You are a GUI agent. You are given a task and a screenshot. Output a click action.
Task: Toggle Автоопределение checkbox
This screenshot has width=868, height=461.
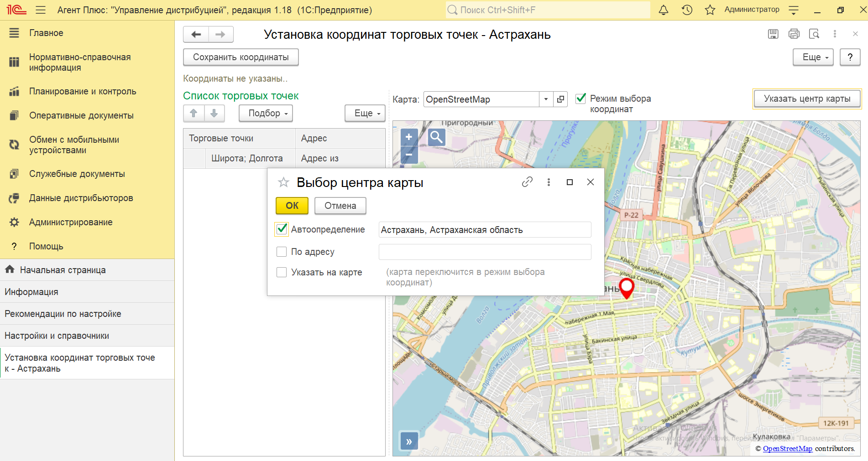tap(282, 229)
